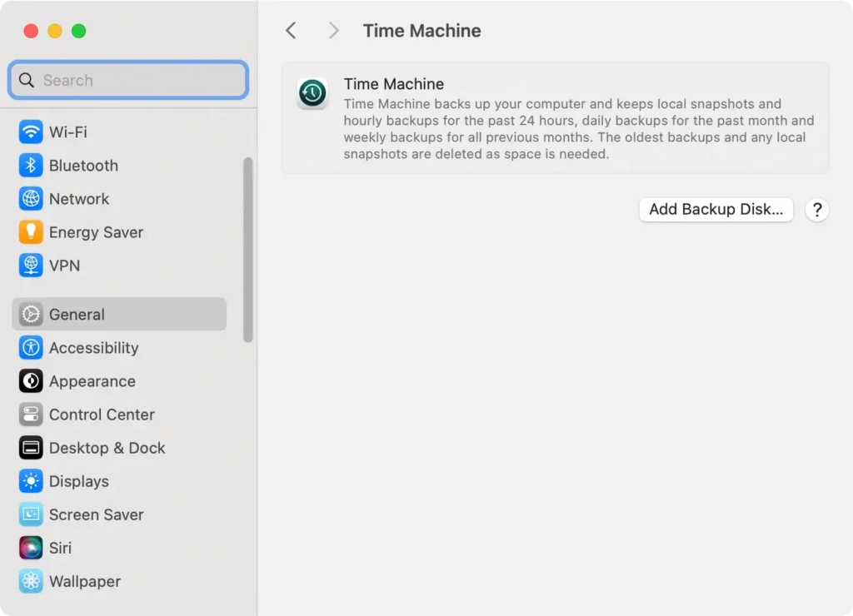Click the Control Center icon
Viewport: 853px width, 616px height.
31,415
